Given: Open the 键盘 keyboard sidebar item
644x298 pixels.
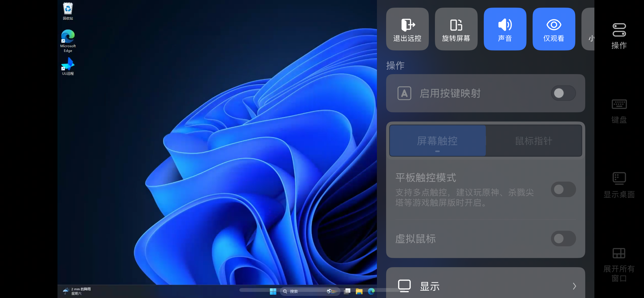Looking at the screenshot, I should [619, 111].
